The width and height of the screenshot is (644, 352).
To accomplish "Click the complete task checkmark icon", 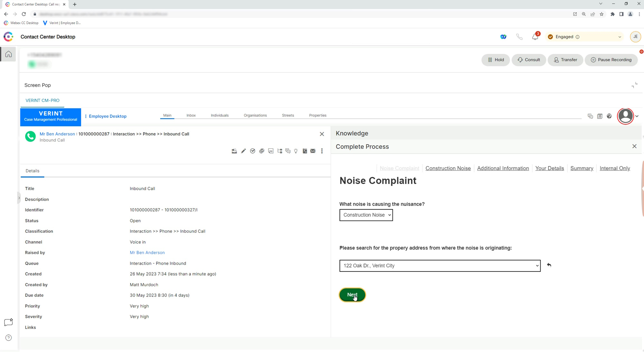I will 252,151.
